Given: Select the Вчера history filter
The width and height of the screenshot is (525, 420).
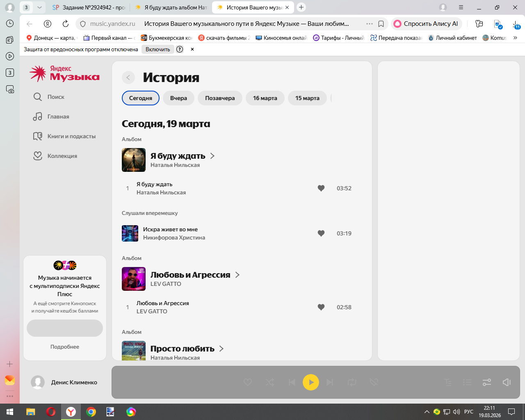Looking at the screenshot, I should pyautogui.click(x=179, y=98).
